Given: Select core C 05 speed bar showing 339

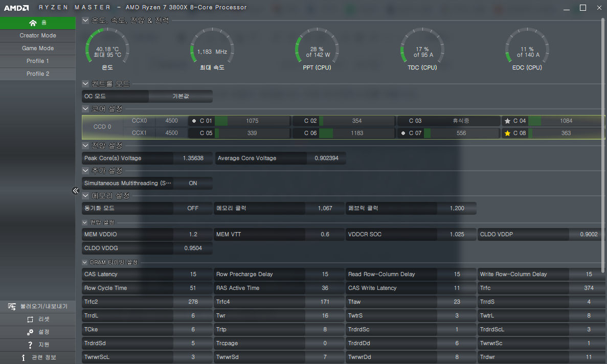Looking at the screenshot, I should tap(252, 133).
